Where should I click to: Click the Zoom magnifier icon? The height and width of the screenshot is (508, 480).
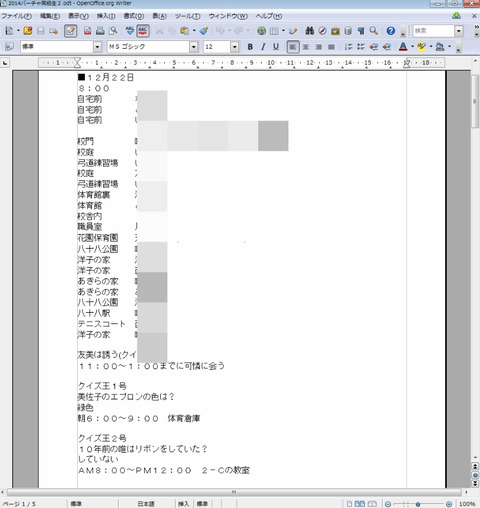(374, 31)
